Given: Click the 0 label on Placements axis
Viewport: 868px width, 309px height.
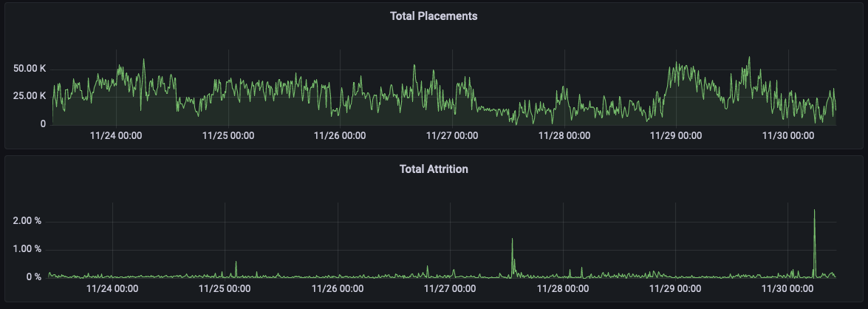Looking at the screenshot, I should 43,124.
